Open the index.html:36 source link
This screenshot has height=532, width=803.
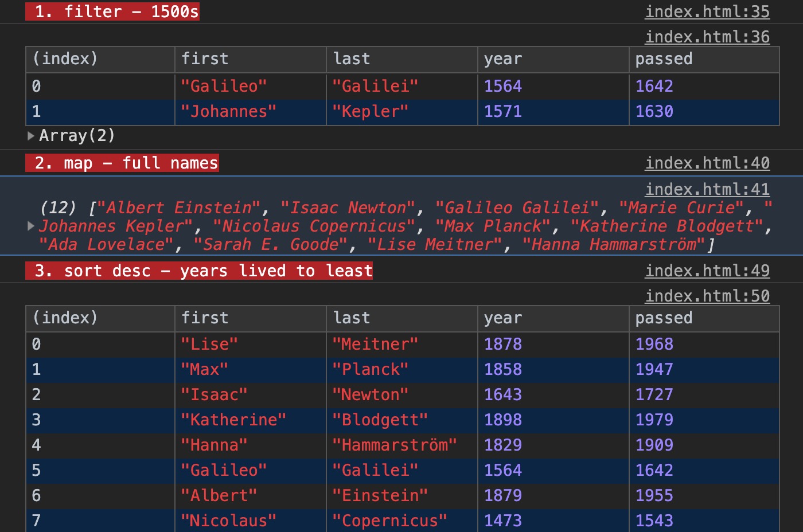click(x=707, y=37)
